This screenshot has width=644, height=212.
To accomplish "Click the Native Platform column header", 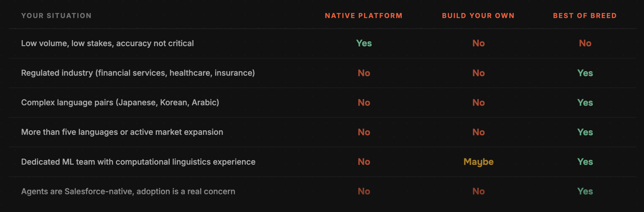I will click(x=364, y=16).
